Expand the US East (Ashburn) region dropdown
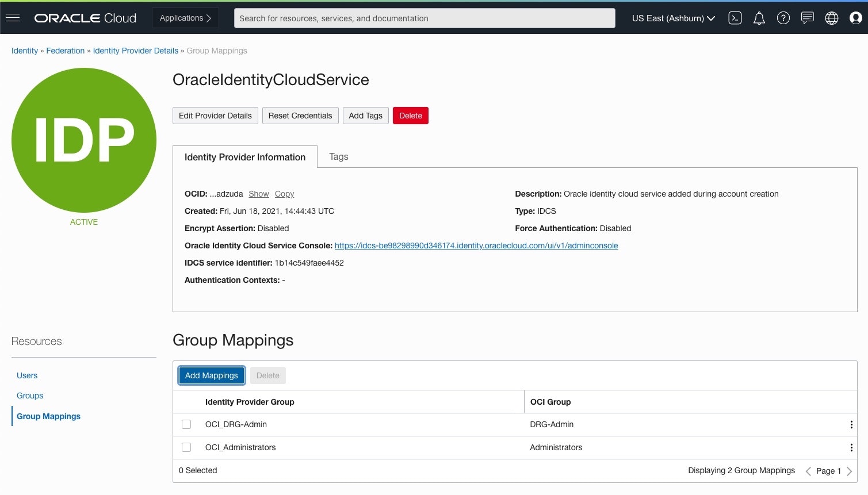This screenshot has height=495, width=868. pos(673,18)
